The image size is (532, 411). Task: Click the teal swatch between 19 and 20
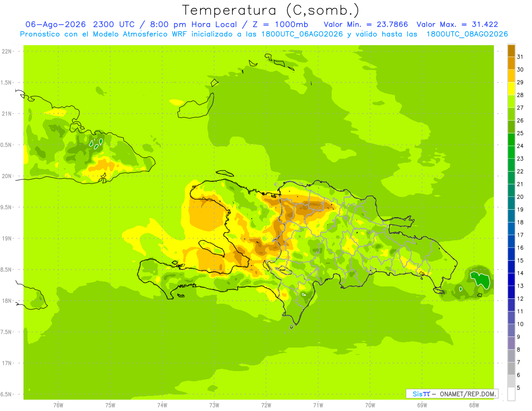511,203
